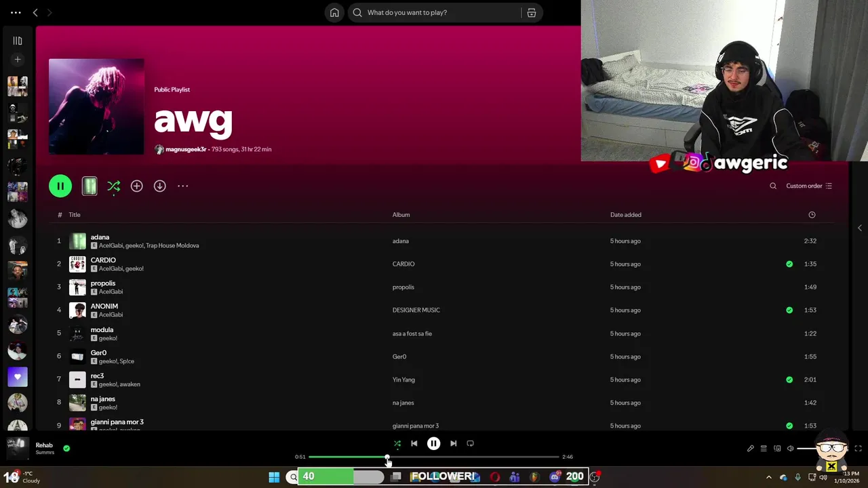Screen dimensions: 868x488
Task: Open the Your Library sidebar icon
Action: [x=18, y=41]
